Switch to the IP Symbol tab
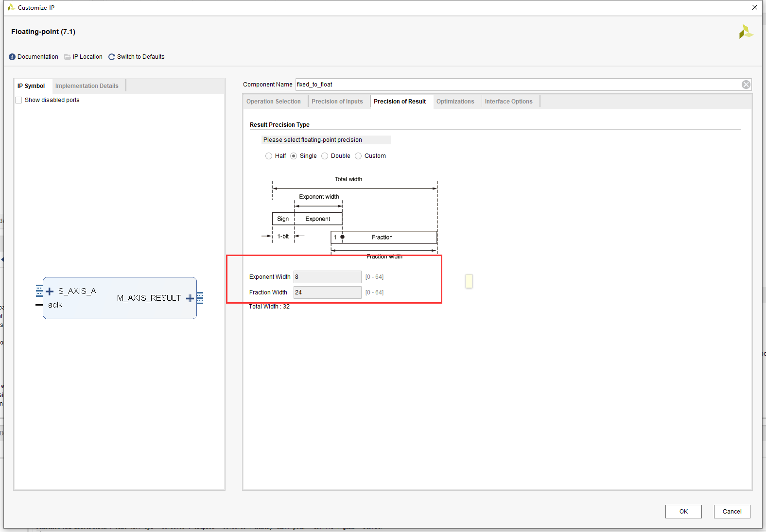766x532 pixels. [x=31, y=86]
